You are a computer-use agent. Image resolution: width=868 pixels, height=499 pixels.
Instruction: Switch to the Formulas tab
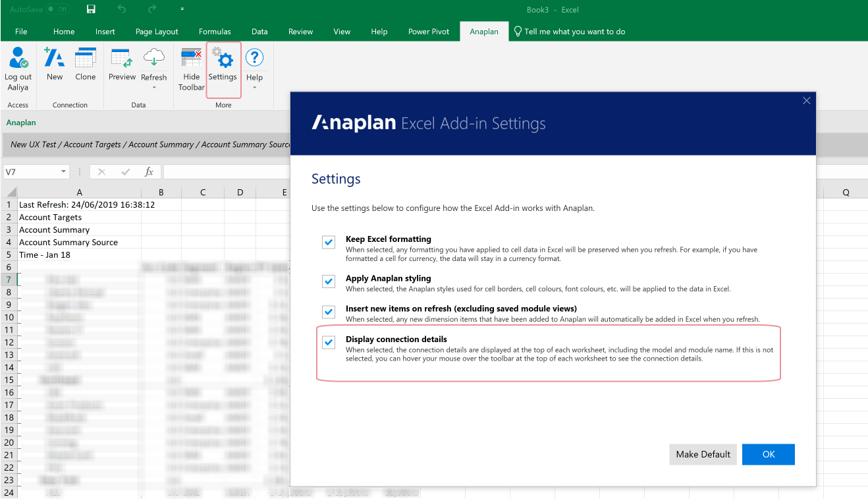[x=215, y=32]
